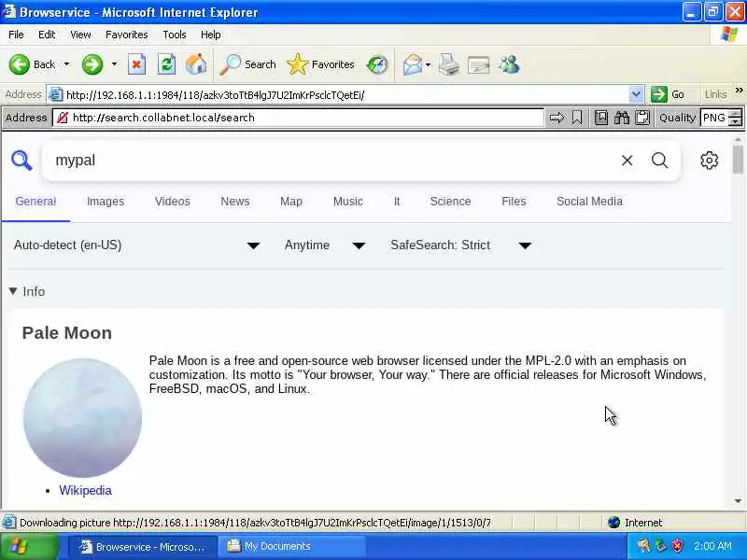Switch to Videos tab
Viewport: 747px width, 560px height.
pos(173,202)
